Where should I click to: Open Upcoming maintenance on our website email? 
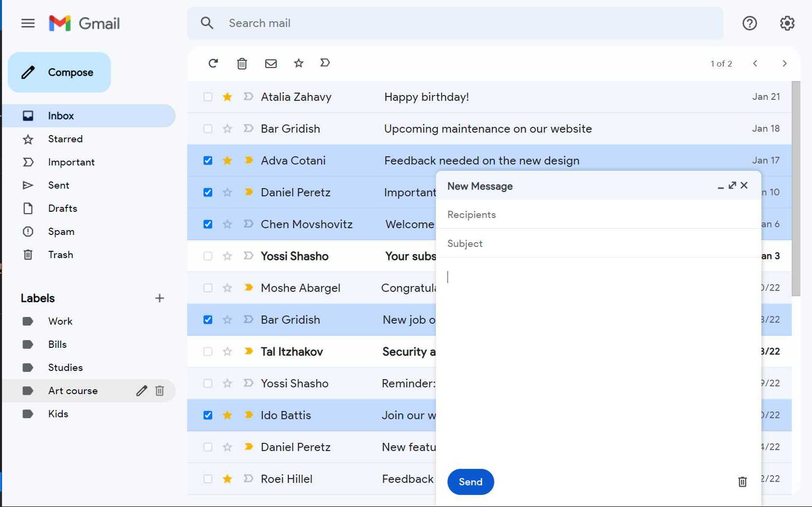(489, 129)
